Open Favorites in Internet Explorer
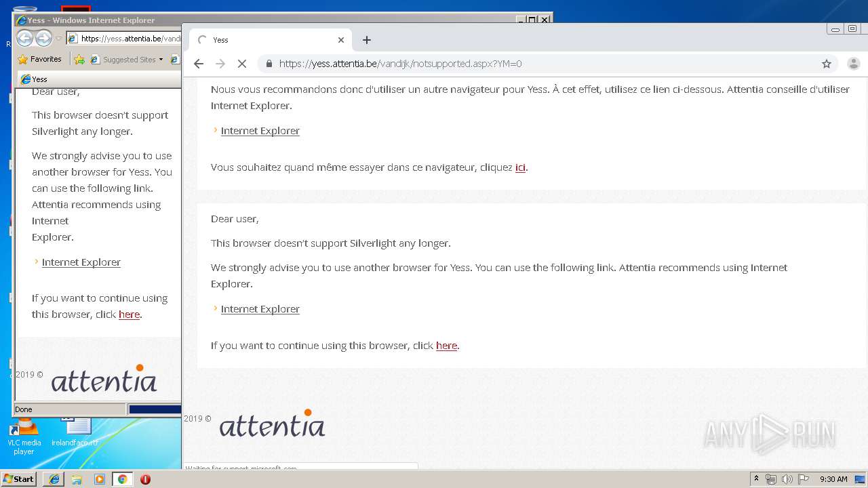The height and width of the screenshot is (488, 868). click(40, 60)
